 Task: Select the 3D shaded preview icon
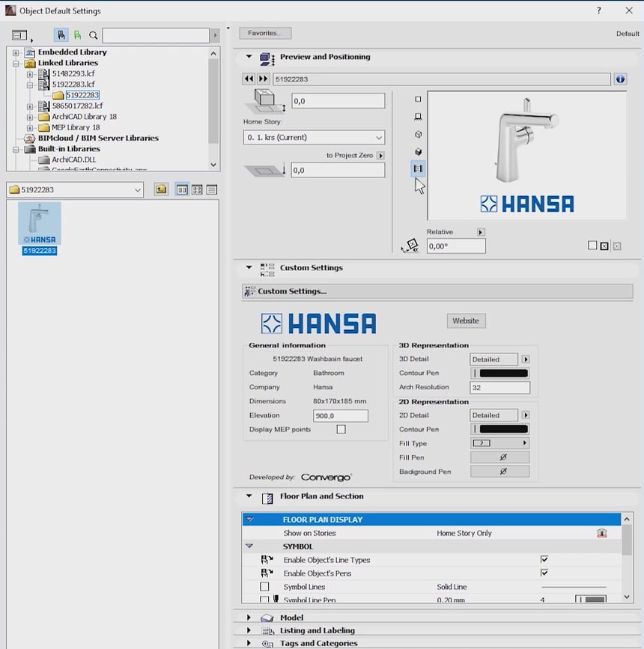[x=418, y=152]
